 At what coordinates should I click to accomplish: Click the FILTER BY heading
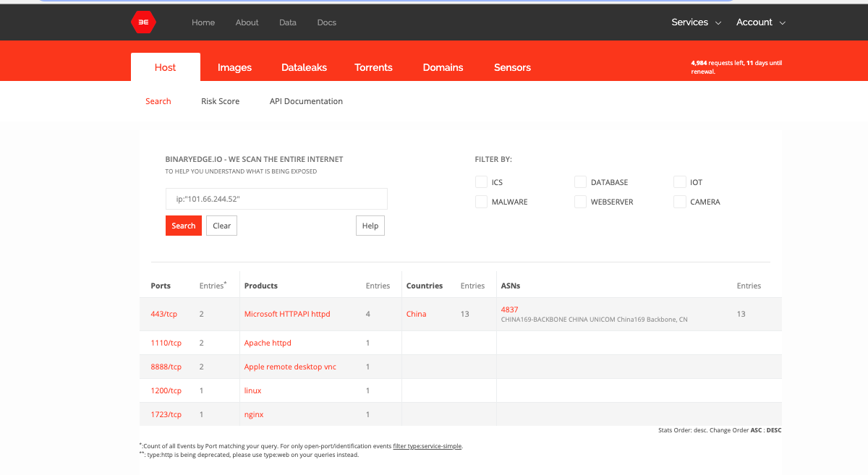(x=493, y=159)
